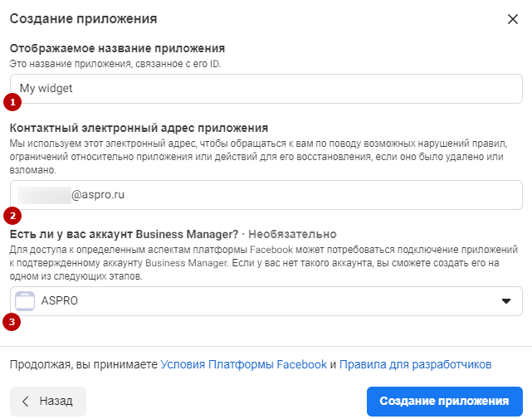Click the label Отображаемое название приложения
The width and height of the screenshot is (532, 419).
click(x=117, y=48)
